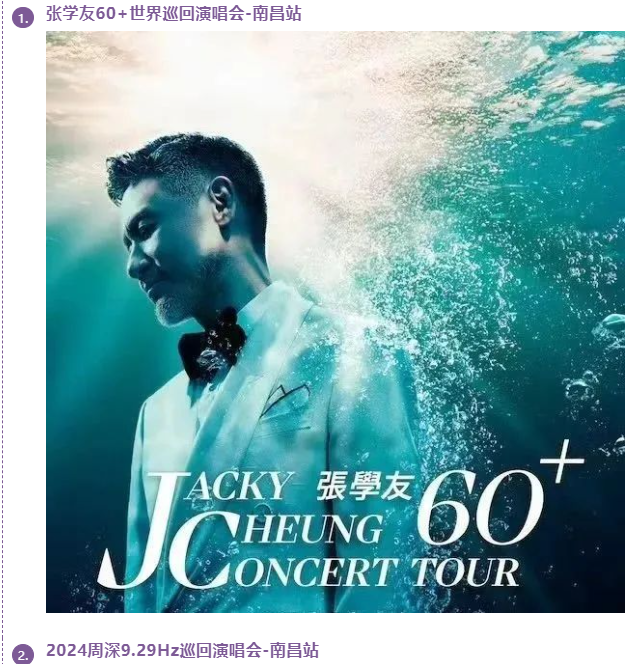
Task: Click the dashed purple vertical border line
Action: pyautogui.click(x=3, y=330)
